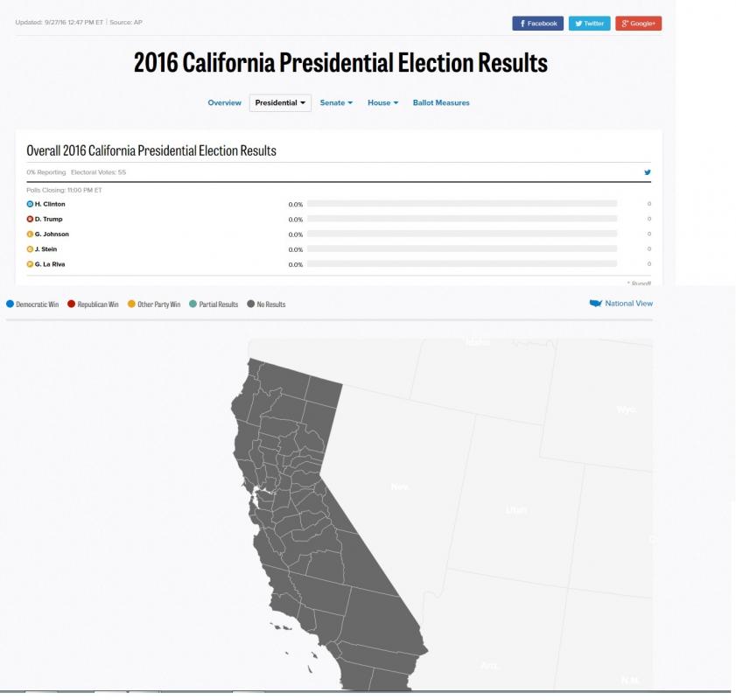736x700 pixels.
Task: Share the results on Facebook
Action: [537, 24]
